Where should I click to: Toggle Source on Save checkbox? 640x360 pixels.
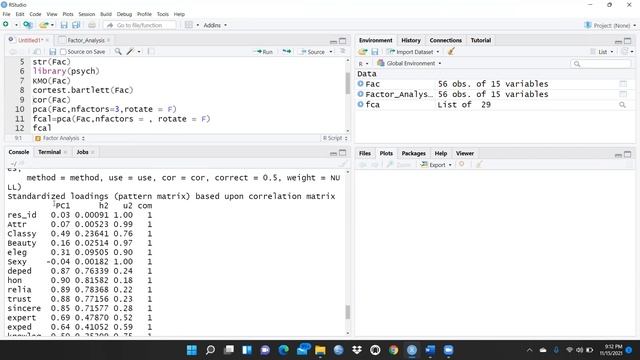(x=63, y=52)
